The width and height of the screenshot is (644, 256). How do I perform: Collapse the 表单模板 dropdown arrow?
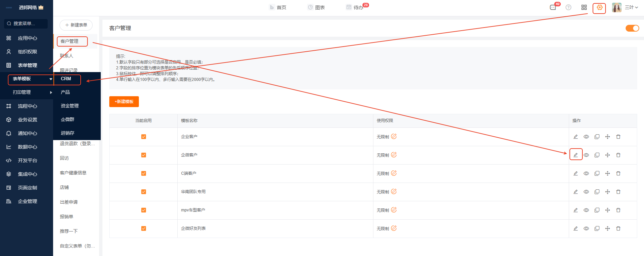pyautogui.click(x=51, y=79)
